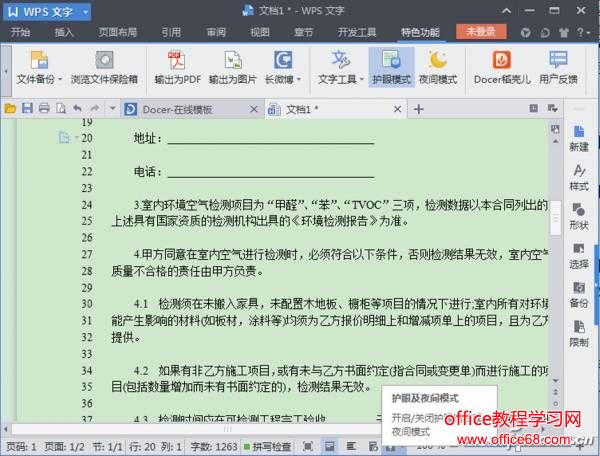Select full screen view icon in status bar
The width and height of the screenshot is (600, 456).
coord(308,446)
